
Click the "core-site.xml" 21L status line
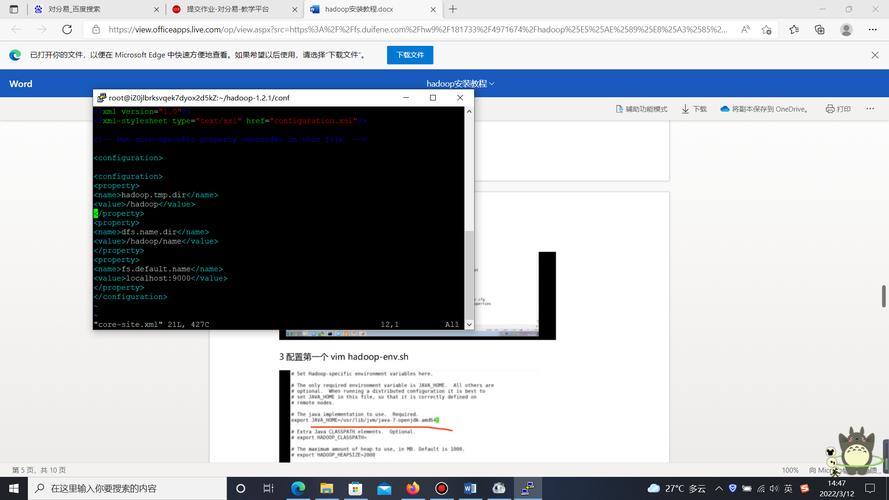pos(151,325)
